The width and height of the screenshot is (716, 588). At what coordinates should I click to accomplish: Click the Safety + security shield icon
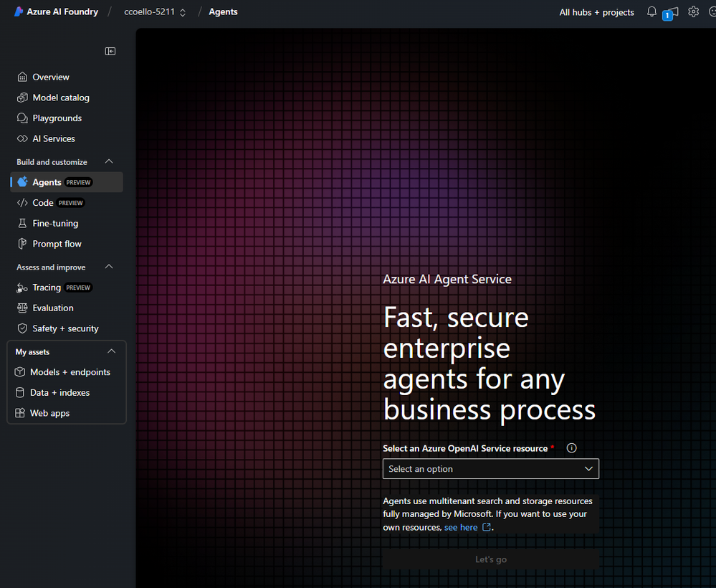(x=22, y=328)
